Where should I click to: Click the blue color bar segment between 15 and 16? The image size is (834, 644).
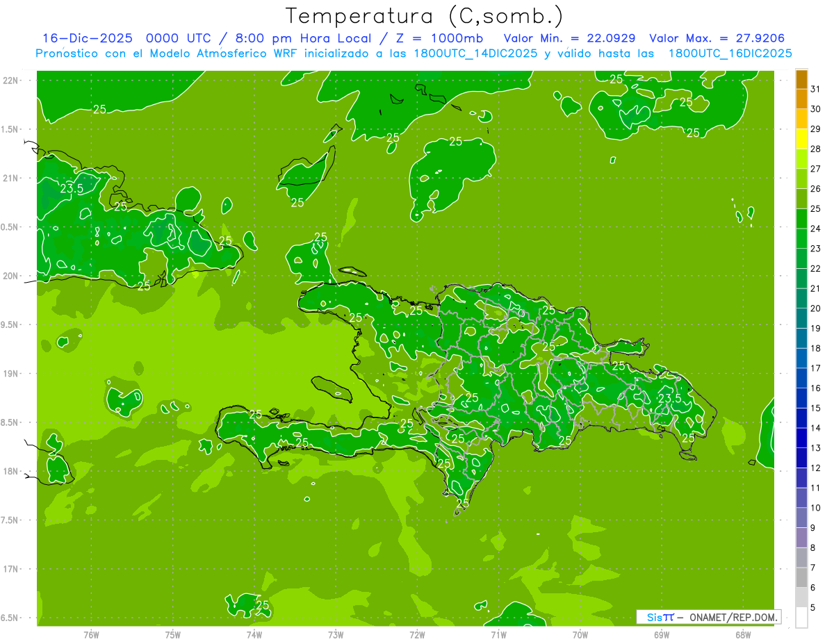801,399
